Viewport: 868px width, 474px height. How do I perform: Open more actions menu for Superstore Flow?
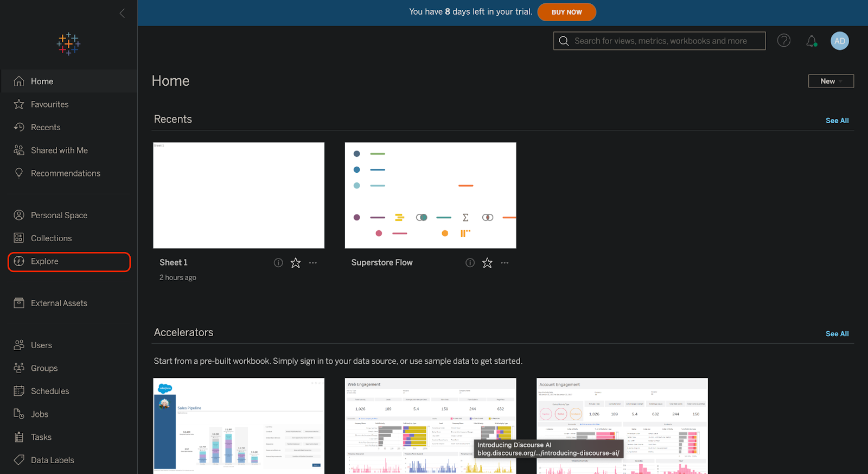[505, 263]
